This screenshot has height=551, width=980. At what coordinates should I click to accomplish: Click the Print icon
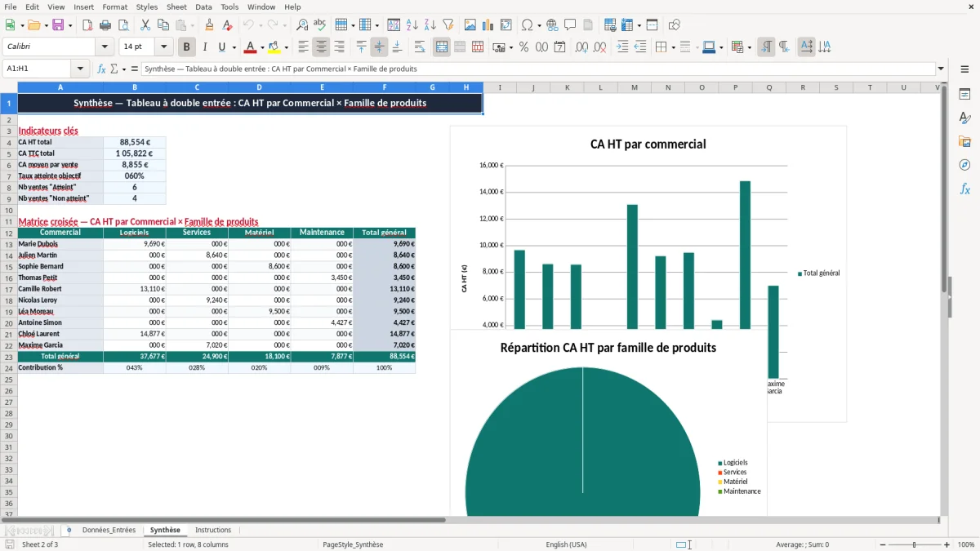click(x=105, y=25)
